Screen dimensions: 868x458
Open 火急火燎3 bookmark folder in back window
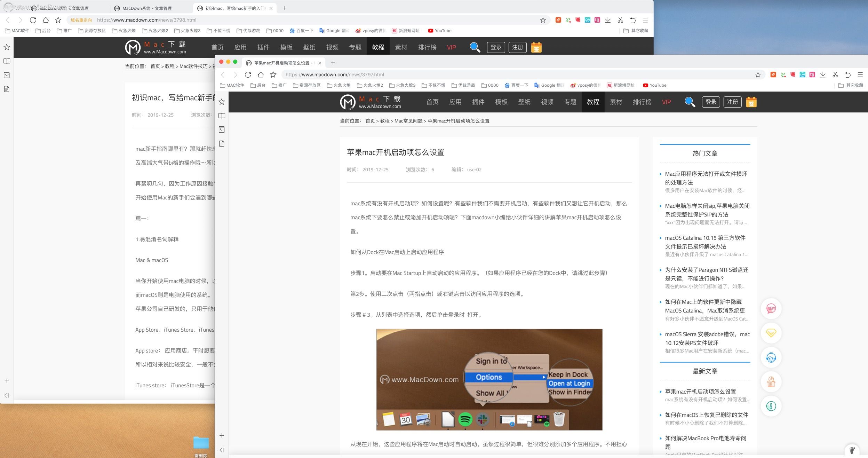click(x=187, y=31)
